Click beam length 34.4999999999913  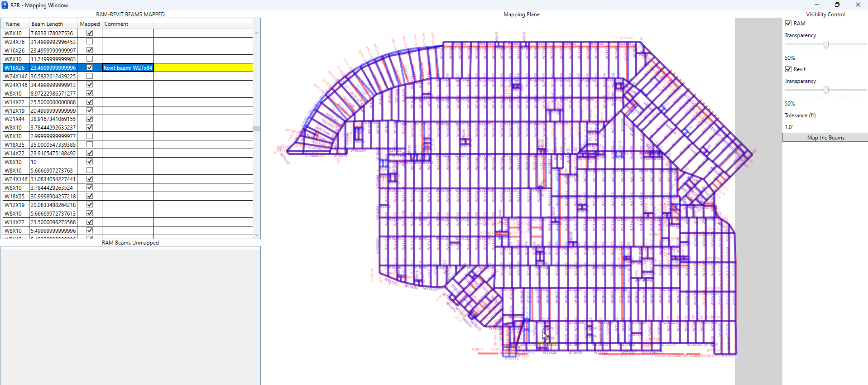click(x=53, y=85)
